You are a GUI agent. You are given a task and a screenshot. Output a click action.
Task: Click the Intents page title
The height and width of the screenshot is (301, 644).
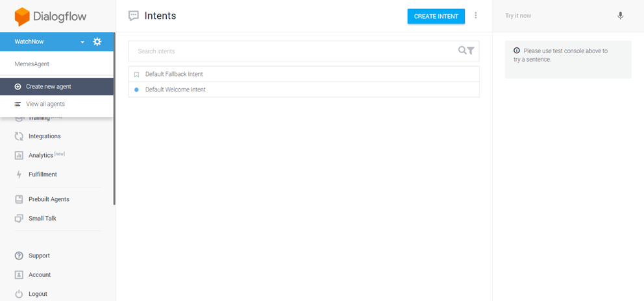pos(160,16)
